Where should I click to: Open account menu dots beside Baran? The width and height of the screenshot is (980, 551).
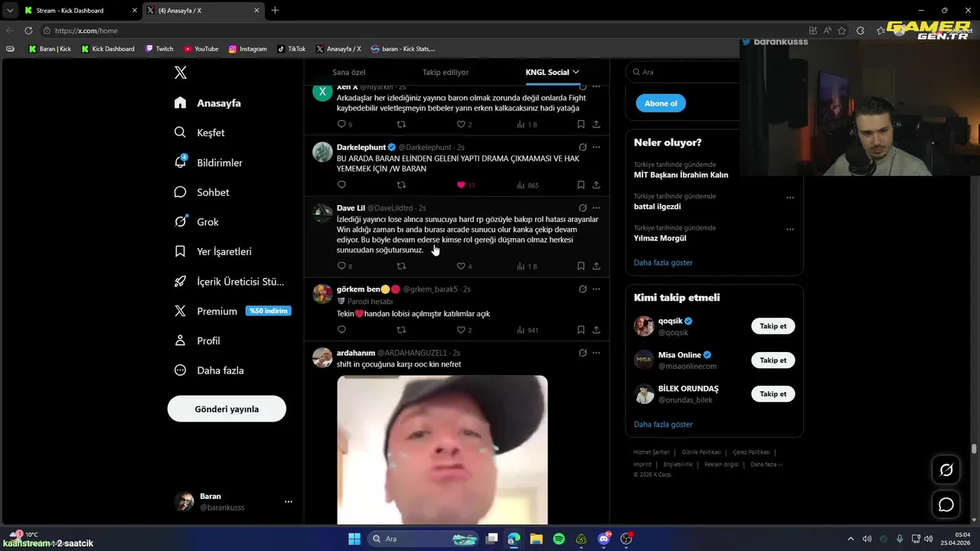289,502
